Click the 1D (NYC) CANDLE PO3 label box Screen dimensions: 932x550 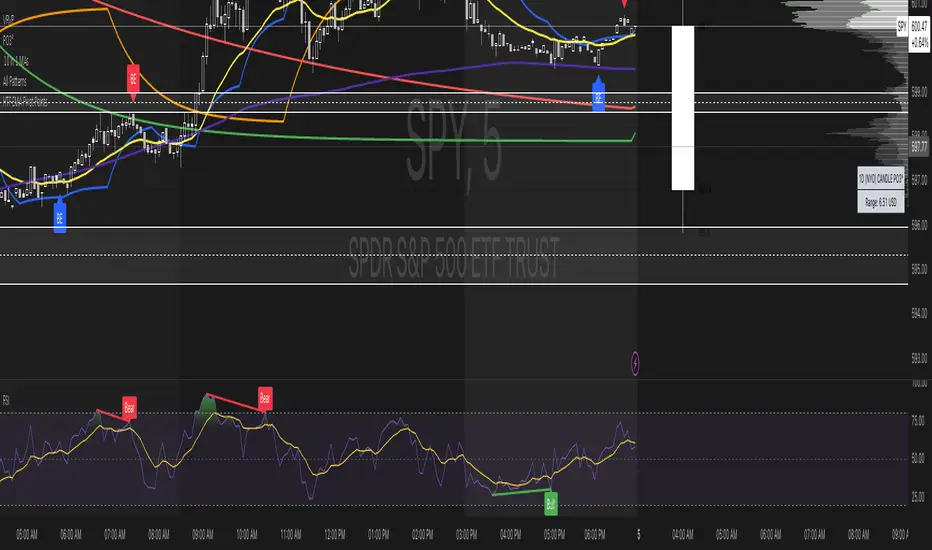tap(880, 178)
